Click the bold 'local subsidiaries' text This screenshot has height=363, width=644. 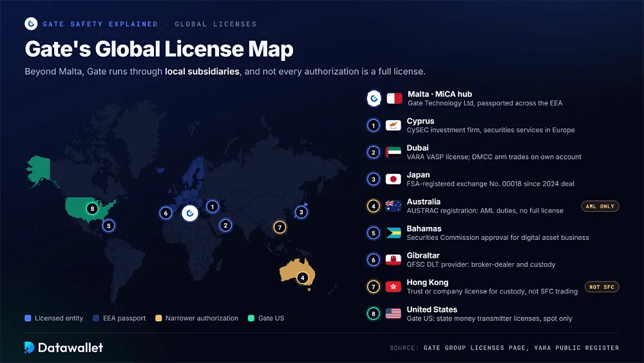(202, 72)
